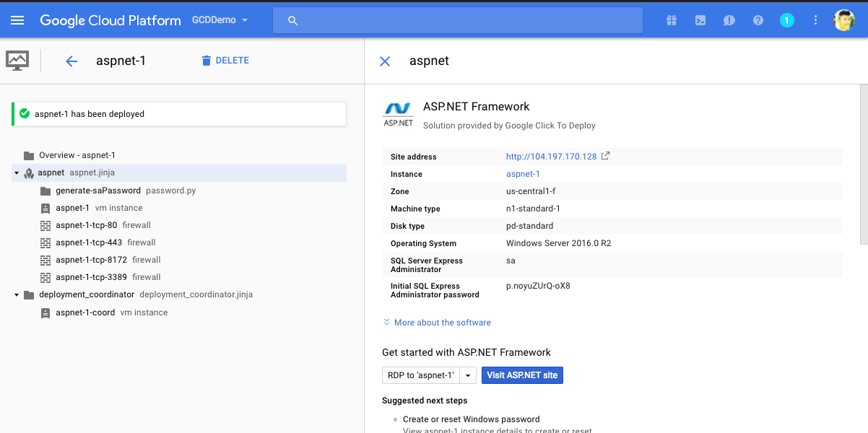Collapse the aspnet.jinja tree node
868x433 pixels.
16,173
